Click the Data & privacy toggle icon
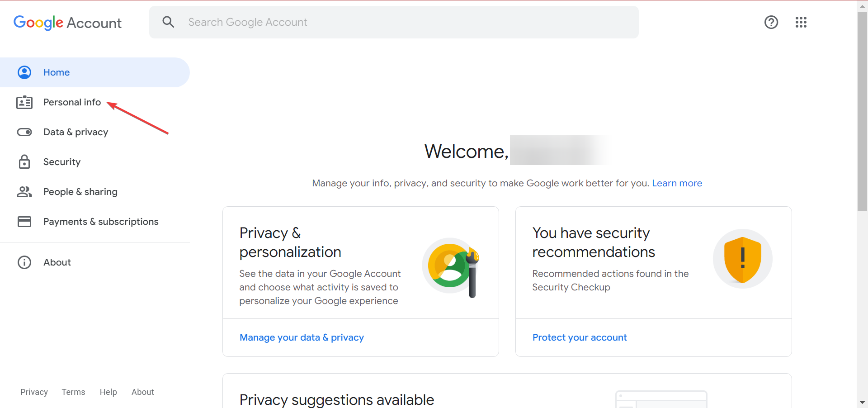Viewport: 868px width, 408px height. [24, 132]
